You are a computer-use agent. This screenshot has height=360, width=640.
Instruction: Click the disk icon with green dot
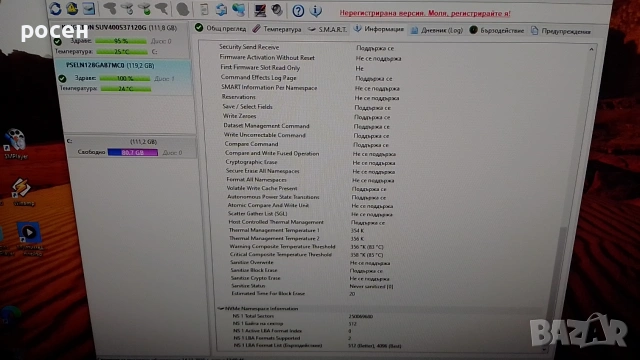144,9
